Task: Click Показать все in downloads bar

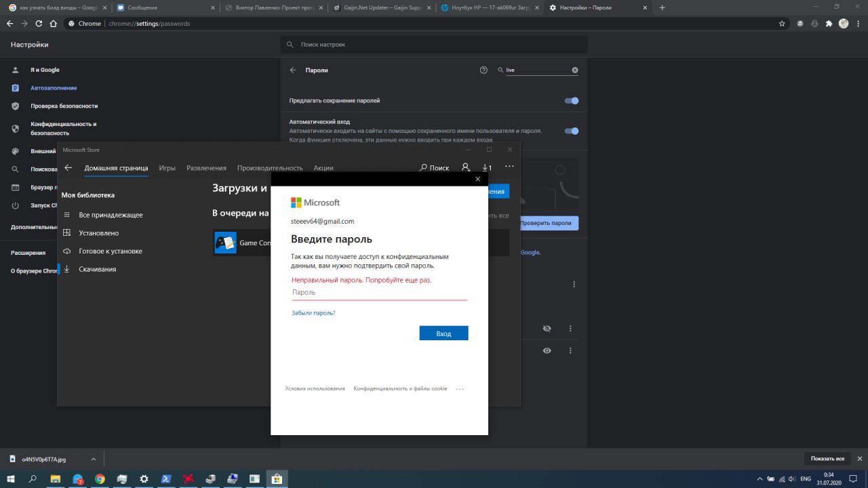Action: coord(827,459)
